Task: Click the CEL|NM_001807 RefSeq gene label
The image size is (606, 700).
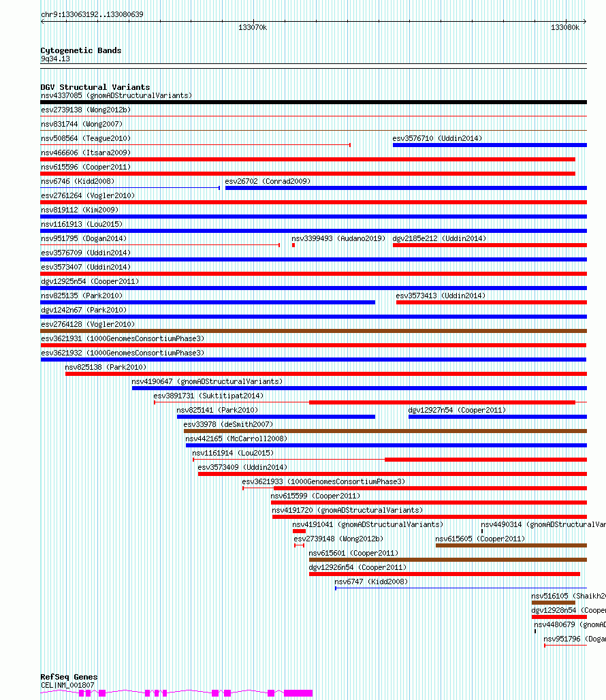Action: click(x=67, y=685)
